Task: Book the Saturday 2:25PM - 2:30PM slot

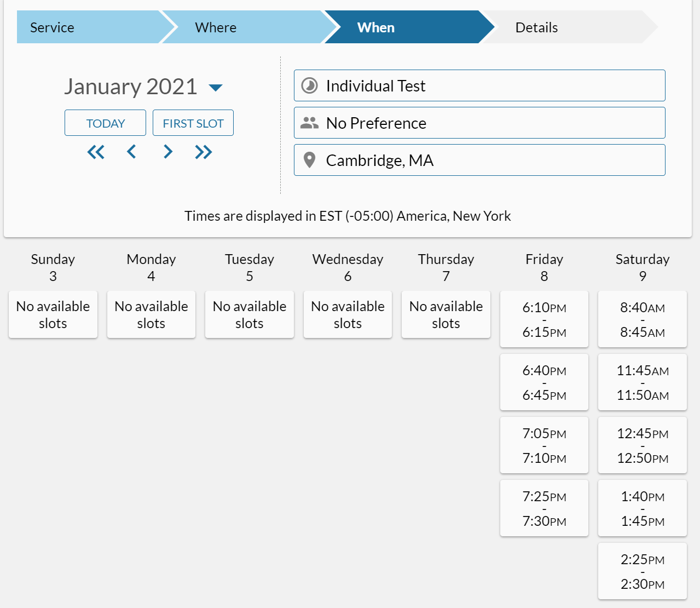Action: click(x=643, y=571)
